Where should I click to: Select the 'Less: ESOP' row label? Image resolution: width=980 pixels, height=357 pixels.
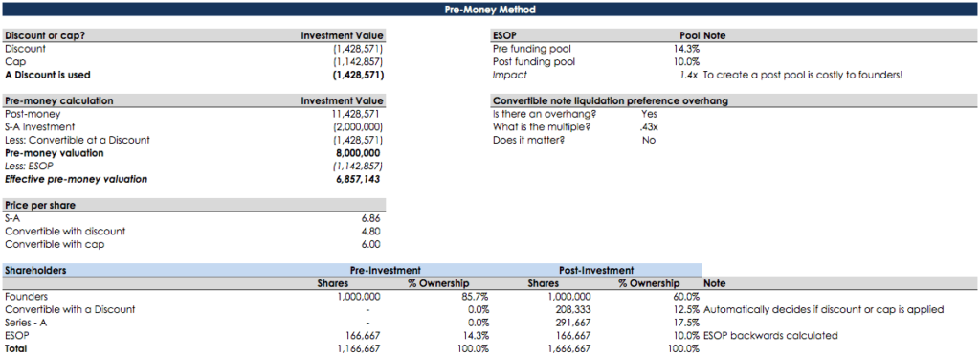tap(28, 167)
